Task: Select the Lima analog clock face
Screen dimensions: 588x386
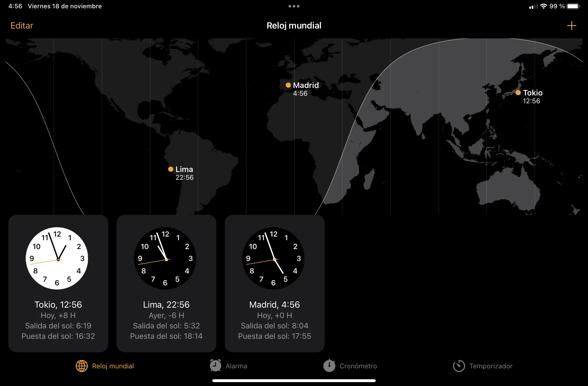Action: (165, 258)
